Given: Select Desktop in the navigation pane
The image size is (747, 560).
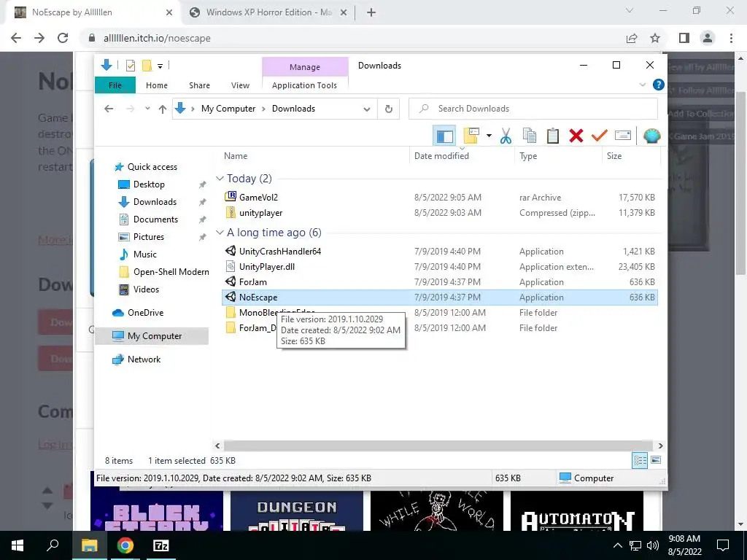Looking at the screenshot, I should (149, 184).
